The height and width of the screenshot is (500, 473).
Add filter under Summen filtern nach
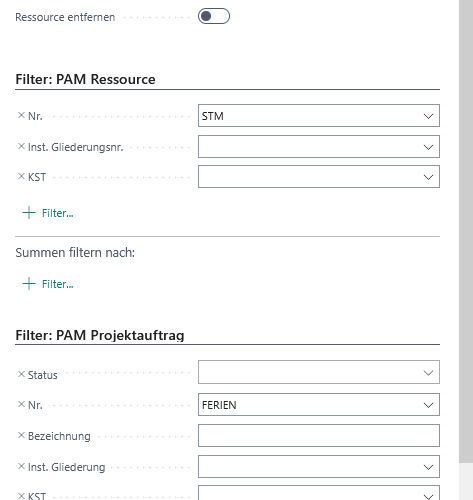pos(48,284)
